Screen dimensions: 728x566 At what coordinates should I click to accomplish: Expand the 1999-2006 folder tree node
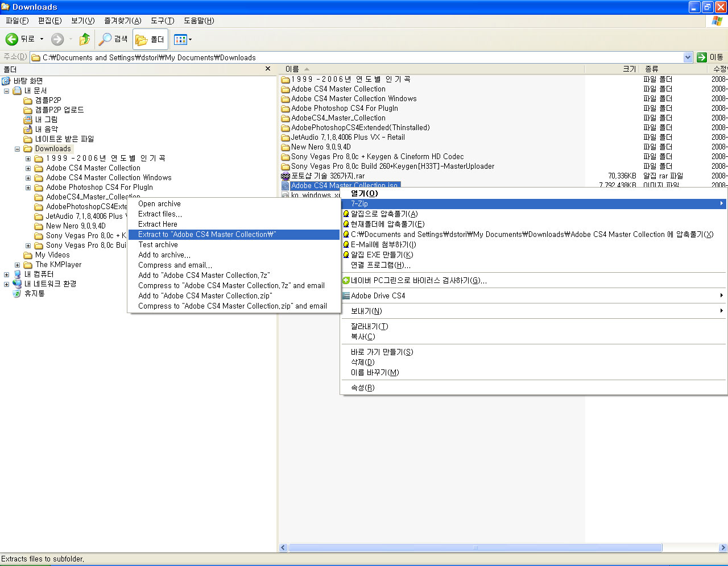(x=28, y=159)
